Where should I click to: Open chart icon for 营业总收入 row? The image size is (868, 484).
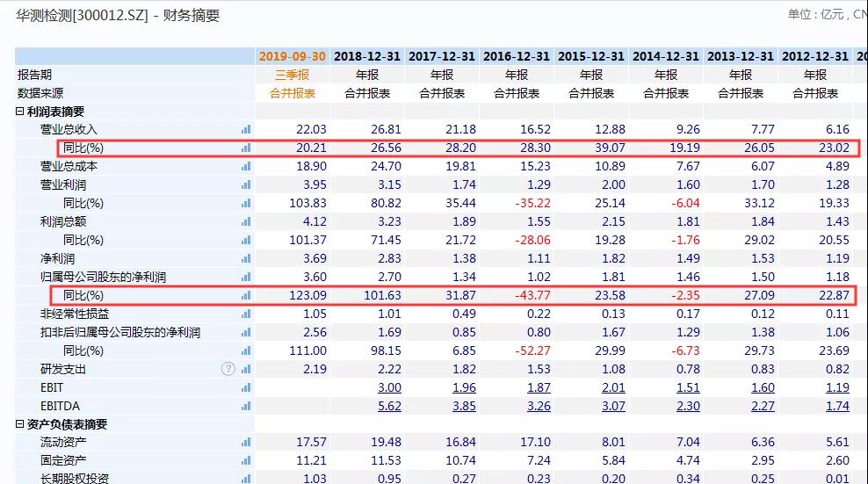coord(246,130)
